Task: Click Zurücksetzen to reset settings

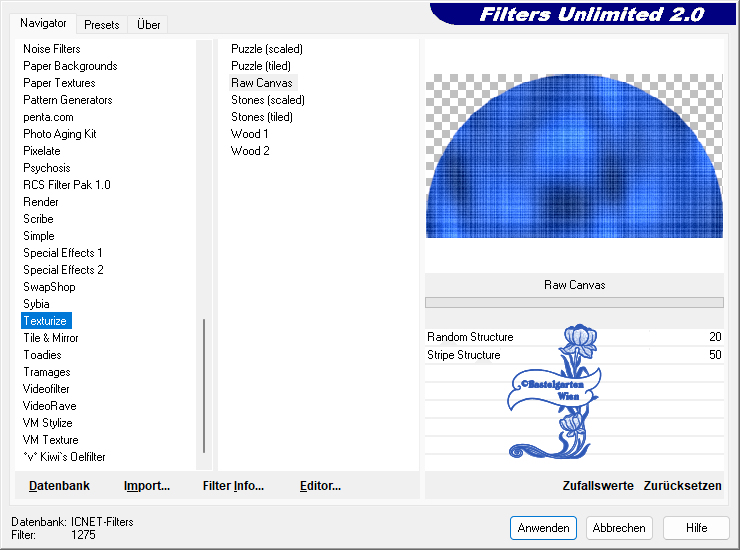Action: [x=682, y=486]
